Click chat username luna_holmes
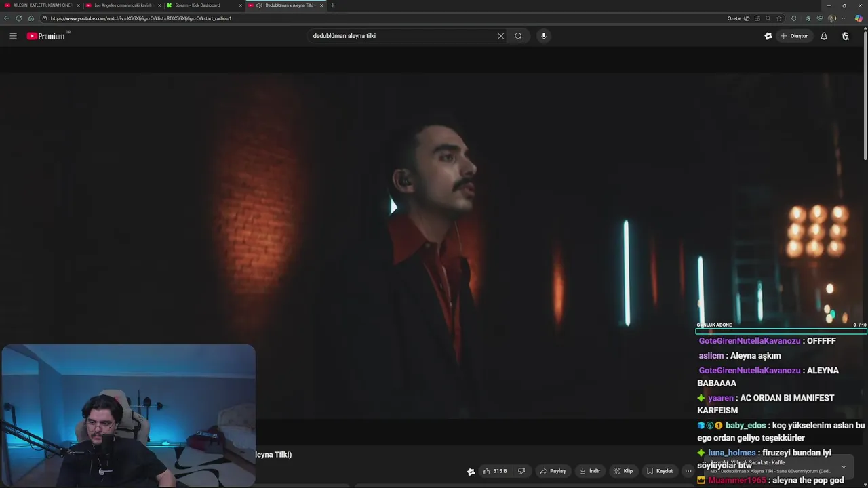 coord(732,453)
